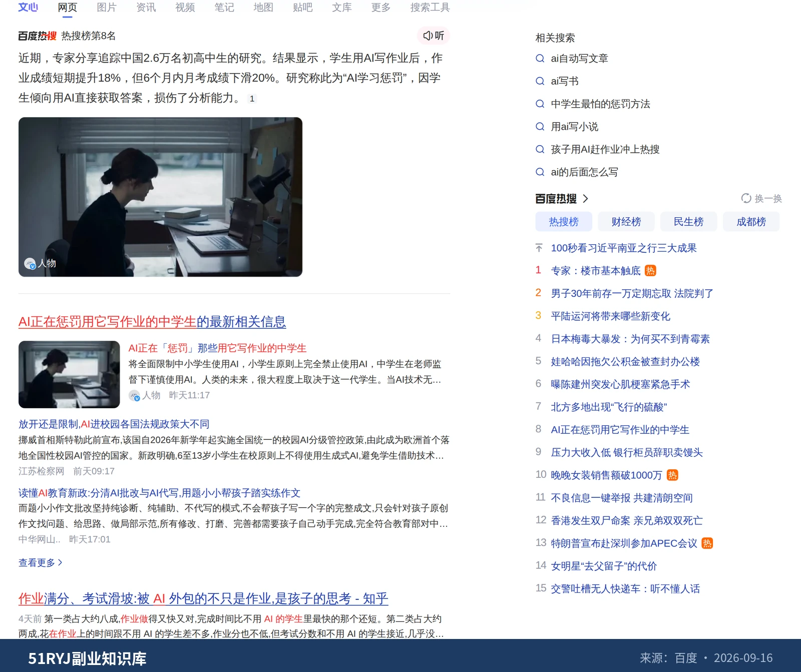801x672 pixels.
Task: Open hot item 娃哈哈因拖欠公积金被查封办公楼
Action: tap(625, 362)
